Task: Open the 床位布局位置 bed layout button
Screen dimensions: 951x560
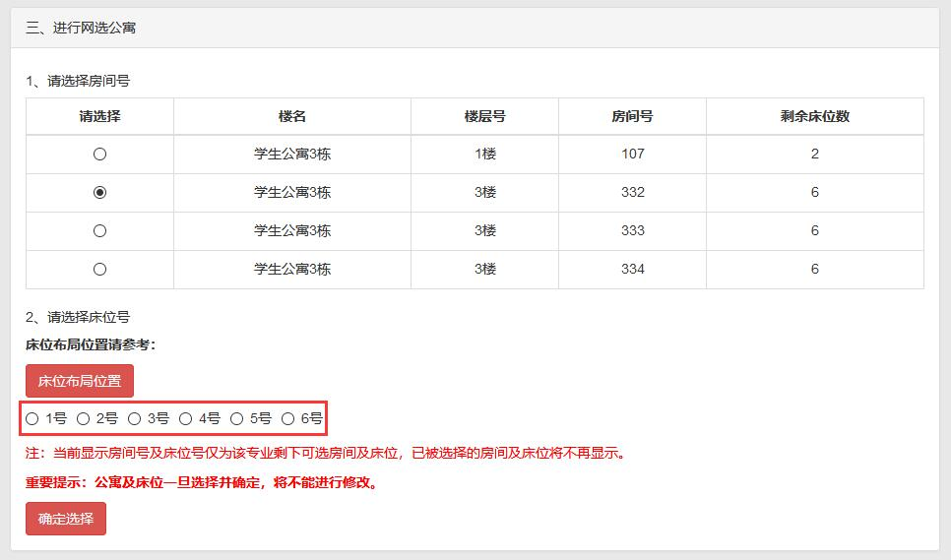Action: (80, 381)
